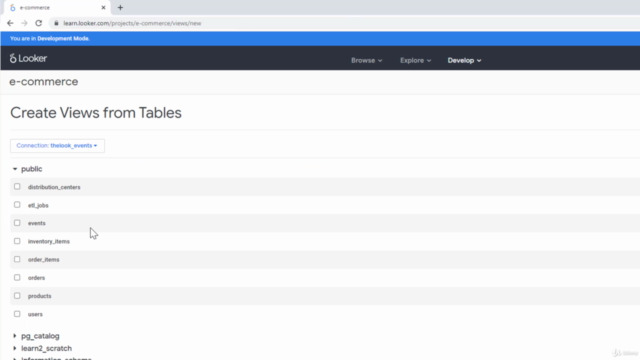Click the public schema label

[x=31, y=169]
